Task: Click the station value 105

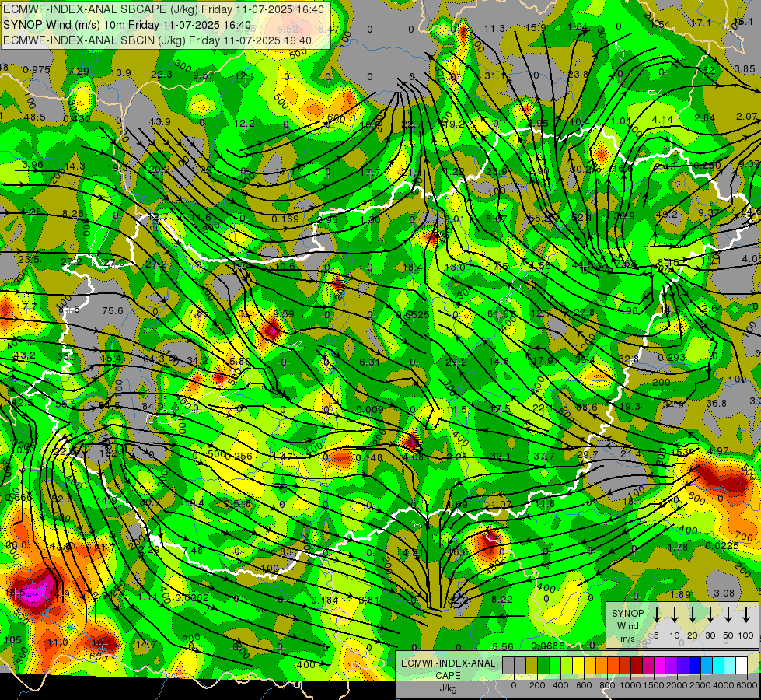Action: 12,640
